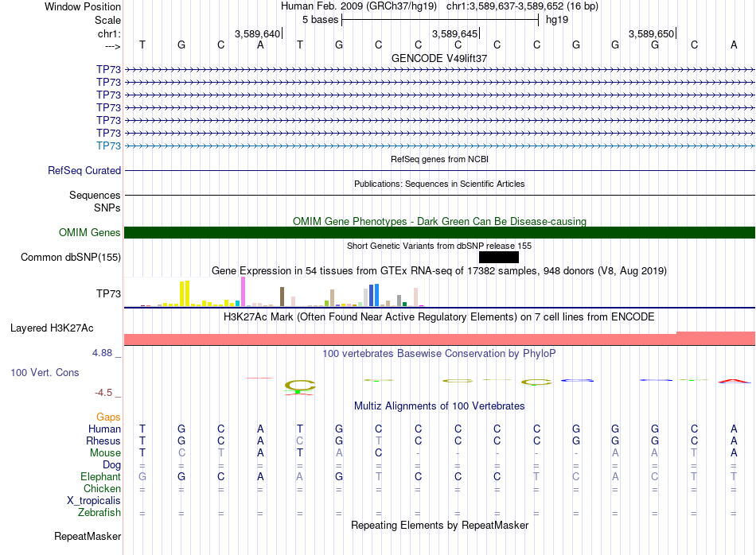Screen dimensions: 756x555
Task: Click Publications: Sequences in Scientific Articles title
Action: coord(439,184)
